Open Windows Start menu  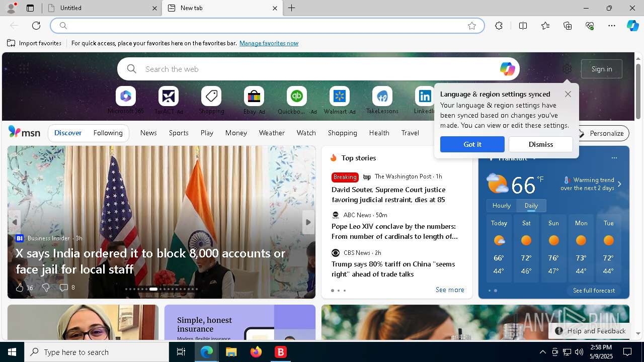point(12,352)
